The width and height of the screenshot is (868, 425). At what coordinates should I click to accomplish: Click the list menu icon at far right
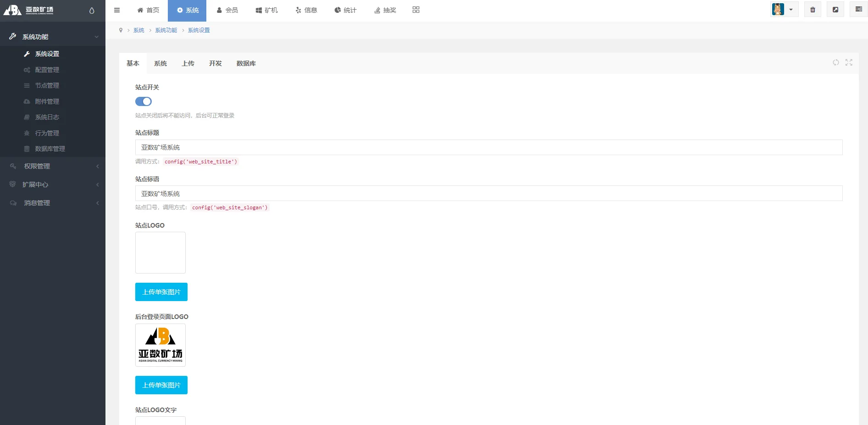(858, 10)
